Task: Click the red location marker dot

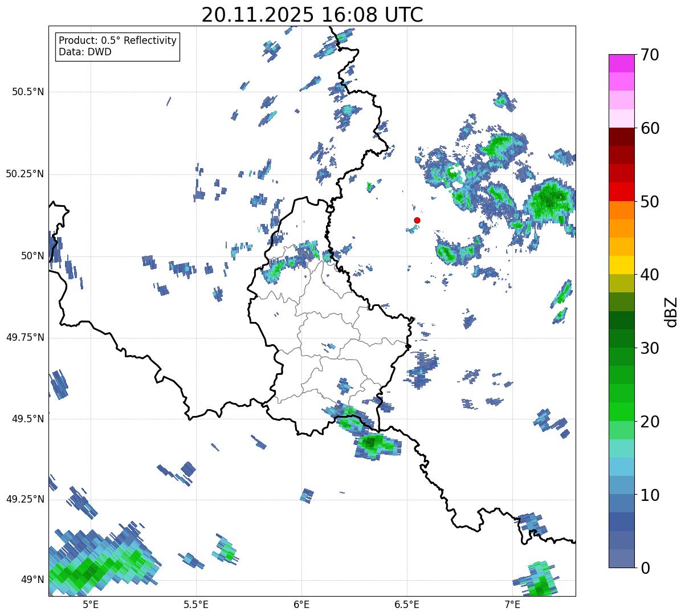Action: [417, 220]
